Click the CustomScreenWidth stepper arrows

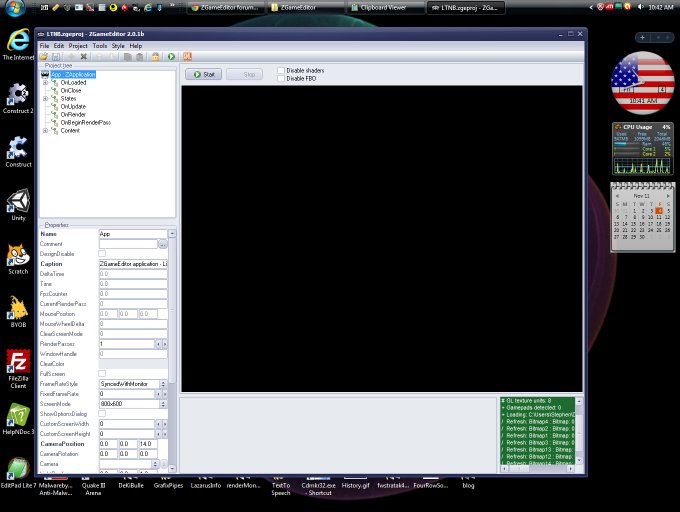coord(161,424)
